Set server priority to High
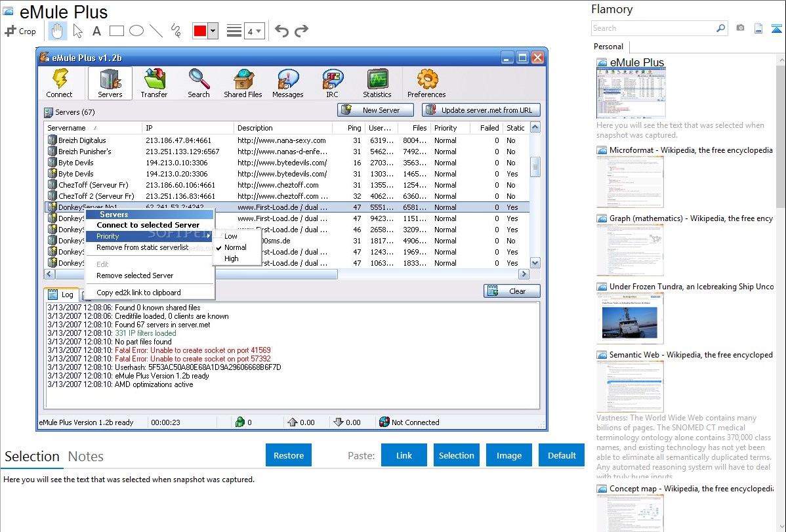This screenshot has height=532, width=786. (x=232, y=258)
